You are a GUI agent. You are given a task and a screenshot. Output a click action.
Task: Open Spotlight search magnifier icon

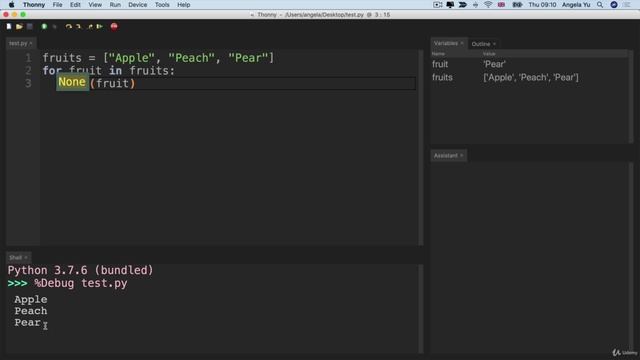pos(600,5)
